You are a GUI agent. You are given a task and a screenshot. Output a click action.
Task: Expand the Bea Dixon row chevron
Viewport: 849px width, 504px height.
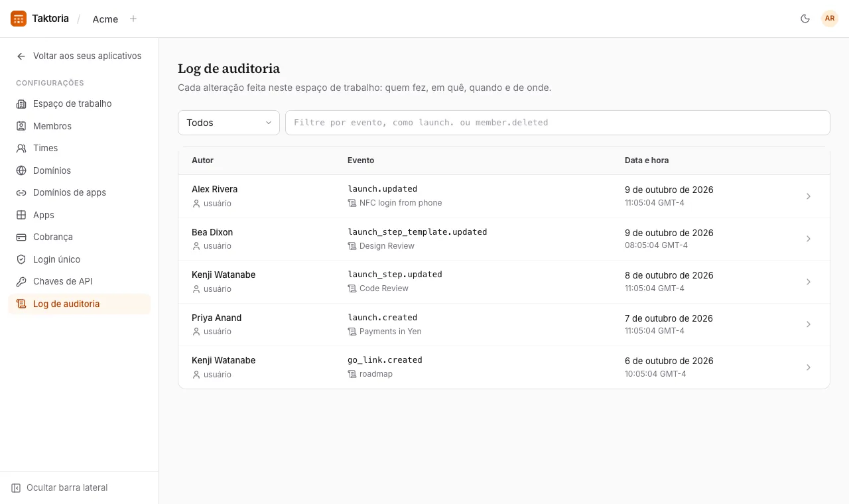(809, 239)
